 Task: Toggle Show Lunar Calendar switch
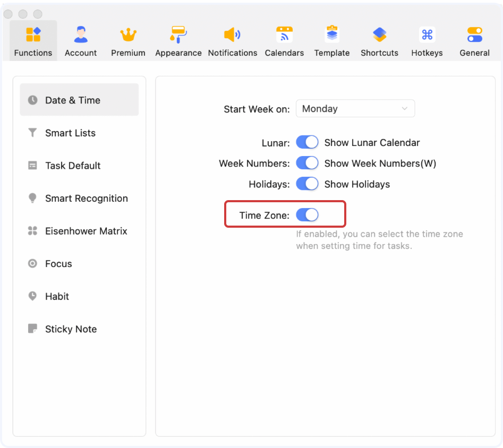click(307, 142)
